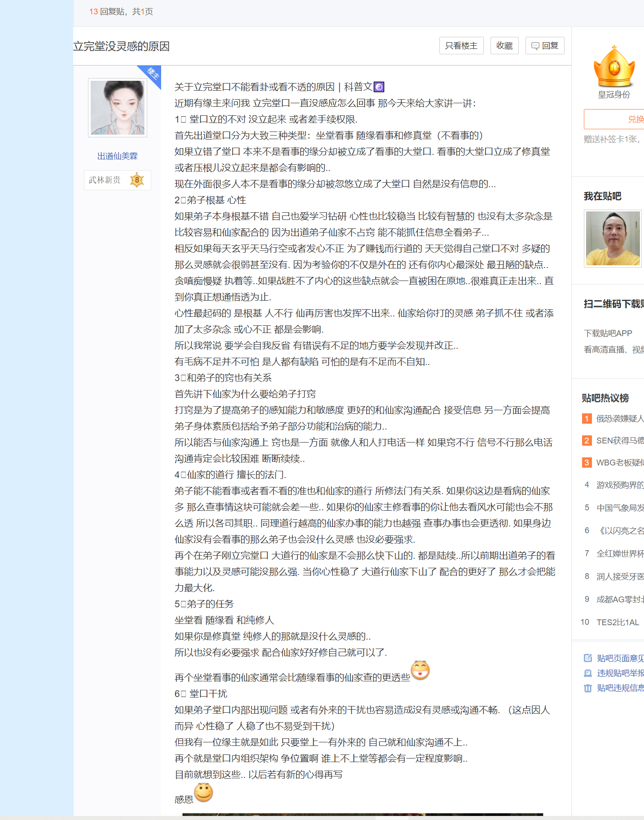Open hot topic 全红婵世界杯
Viewport: 644px width, 820px height.
coord(620,553)
